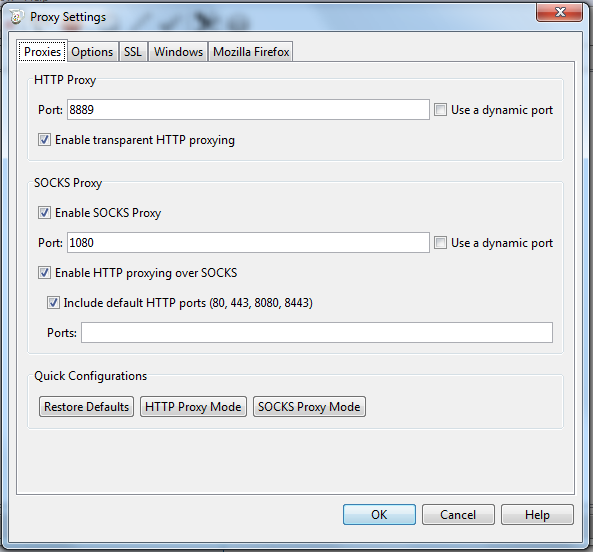The height and width of the screenshot is (552, 593).
Task: Confirm settings with OK button
Action: pyautogui.click(x=379, y=515)
